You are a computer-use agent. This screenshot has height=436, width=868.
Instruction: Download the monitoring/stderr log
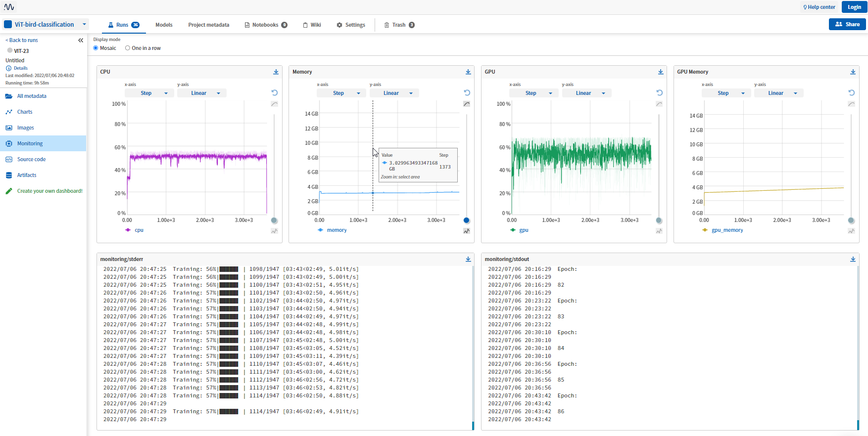pyautogui.click(x=468, y=260)
